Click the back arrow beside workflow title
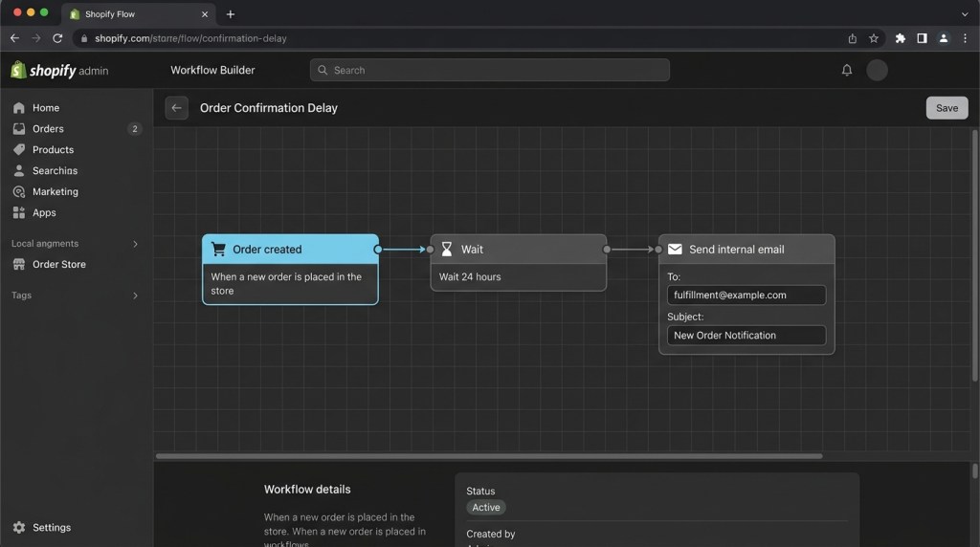 176,108
